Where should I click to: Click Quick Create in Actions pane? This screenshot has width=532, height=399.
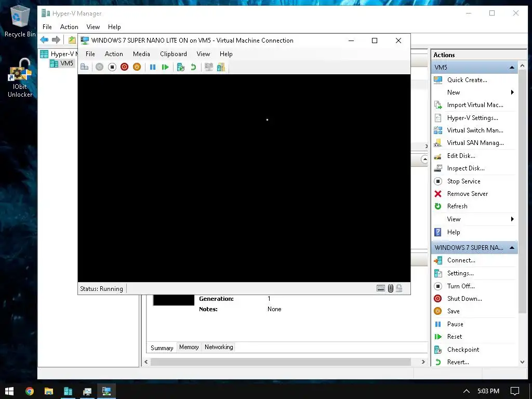467,80
